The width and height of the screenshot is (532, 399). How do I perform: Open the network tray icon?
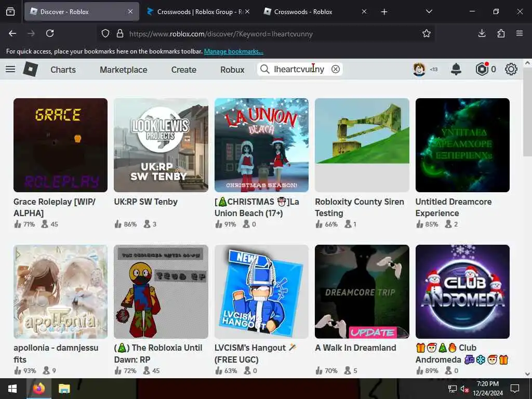point(452,389)
